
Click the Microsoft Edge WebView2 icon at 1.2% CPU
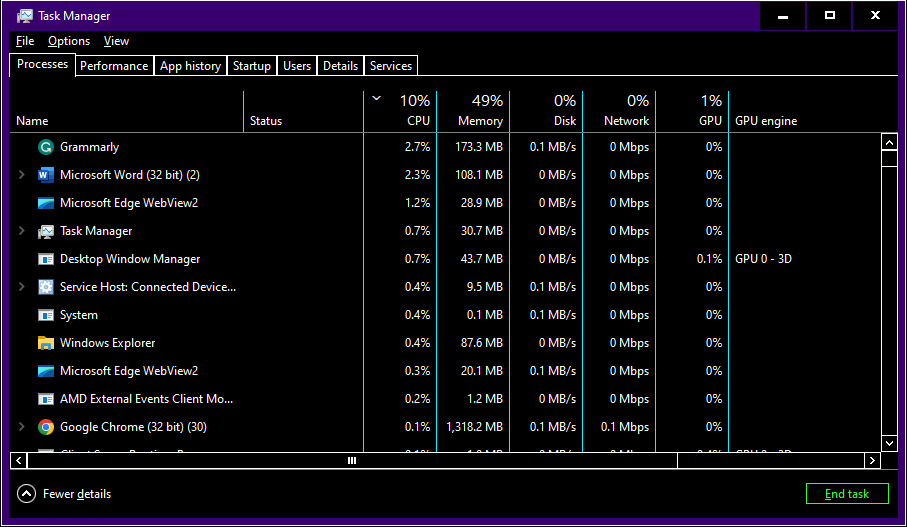pyautogui.click(x=46, y=203)
